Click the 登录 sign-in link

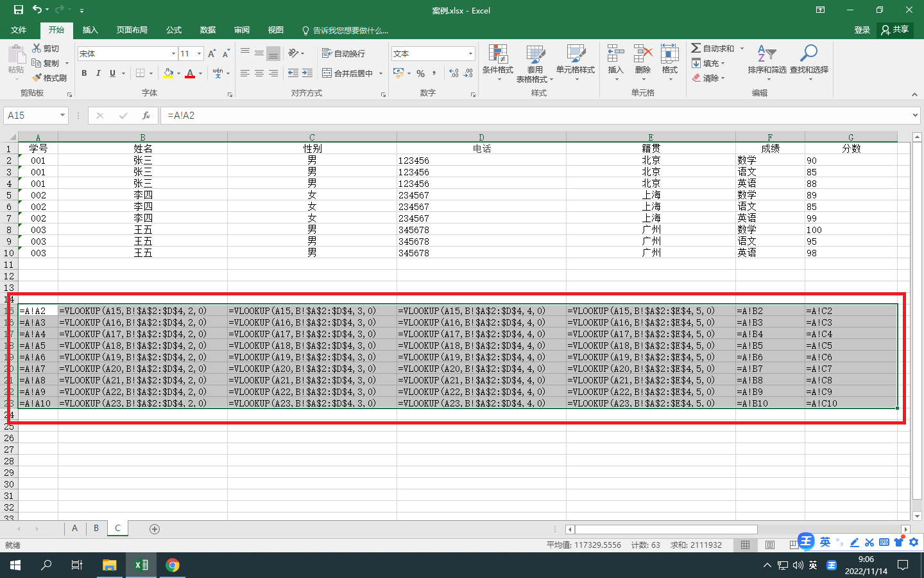[862, 30]
